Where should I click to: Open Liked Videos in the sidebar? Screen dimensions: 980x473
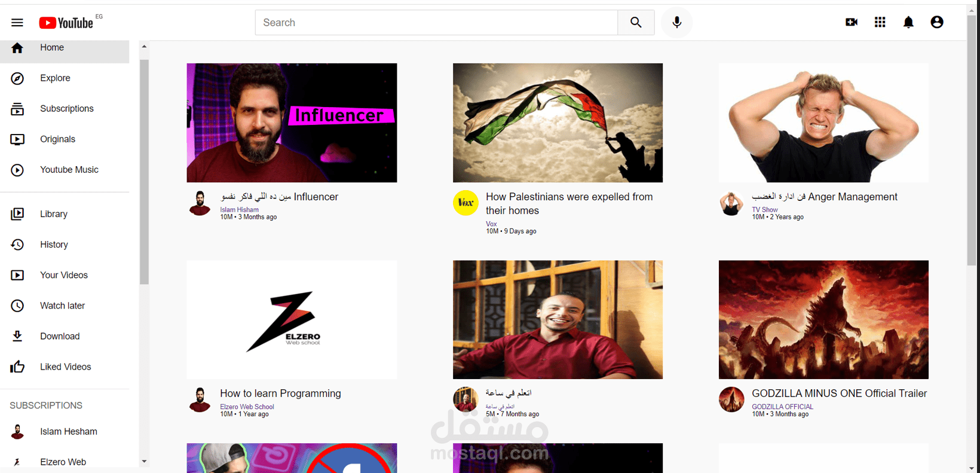(65, 367)
